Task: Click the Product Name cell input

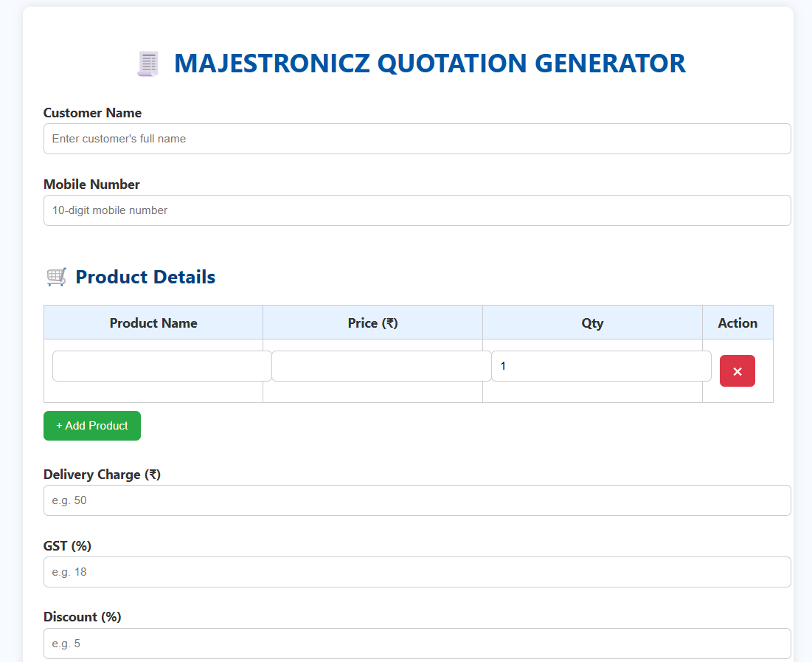Action: pos(162,366)
